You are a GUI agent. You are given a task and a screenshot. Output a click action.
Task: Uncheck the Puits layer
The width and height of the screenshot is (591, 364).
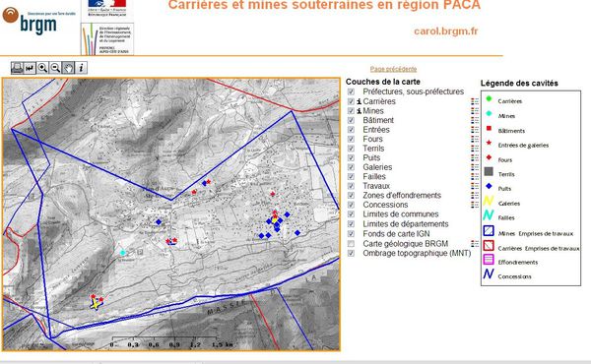click(x=351, y=157)
